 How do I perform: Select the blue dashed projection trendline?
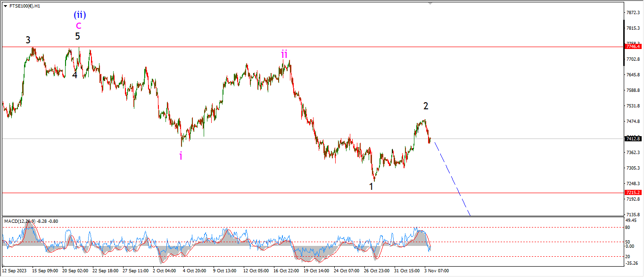[453, 179]
